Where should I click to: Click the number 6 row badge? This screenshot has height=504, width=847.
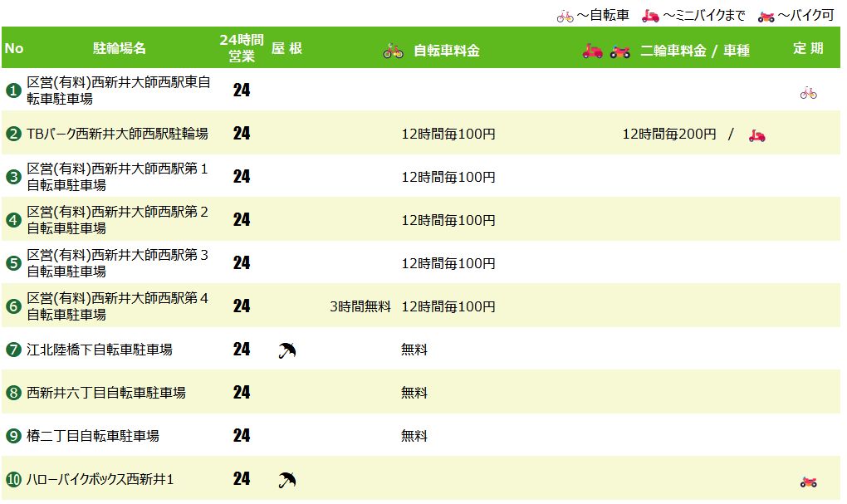point(13,306)
